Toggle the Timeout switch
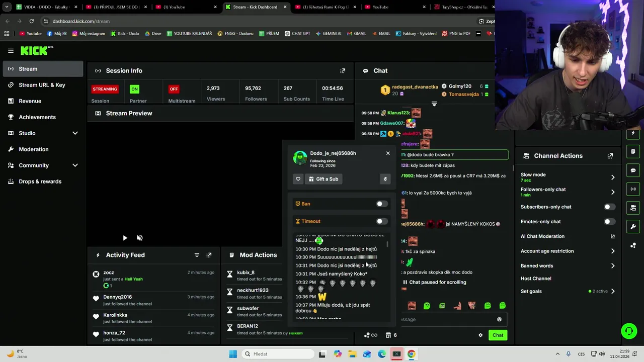 pos(382,221)
